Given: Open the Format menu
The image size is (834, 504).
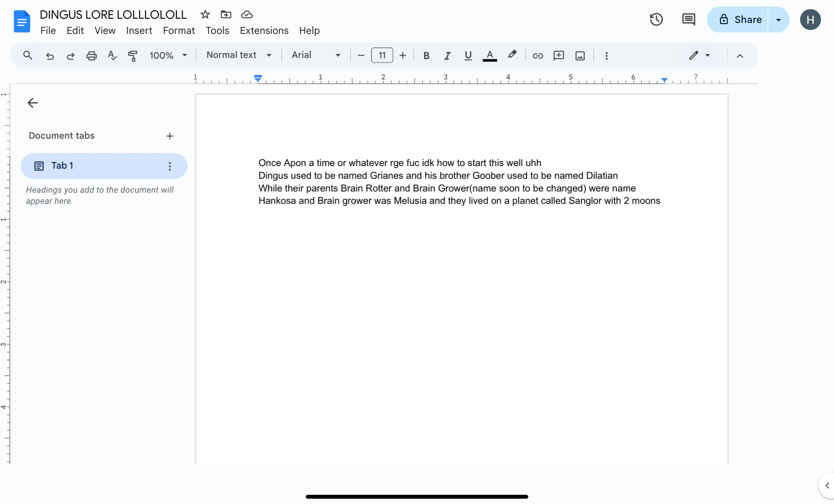Looking at the screenshot, I should [178, 31].
